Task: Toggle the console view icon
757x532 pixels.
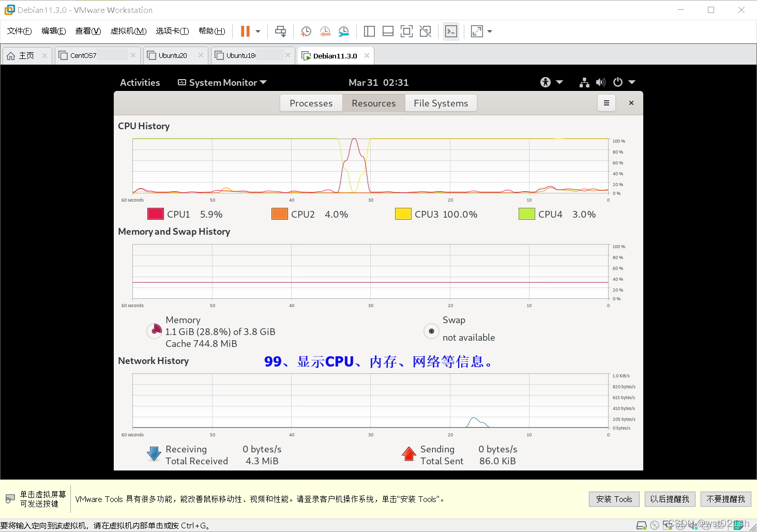Action: tap(451, 32)
